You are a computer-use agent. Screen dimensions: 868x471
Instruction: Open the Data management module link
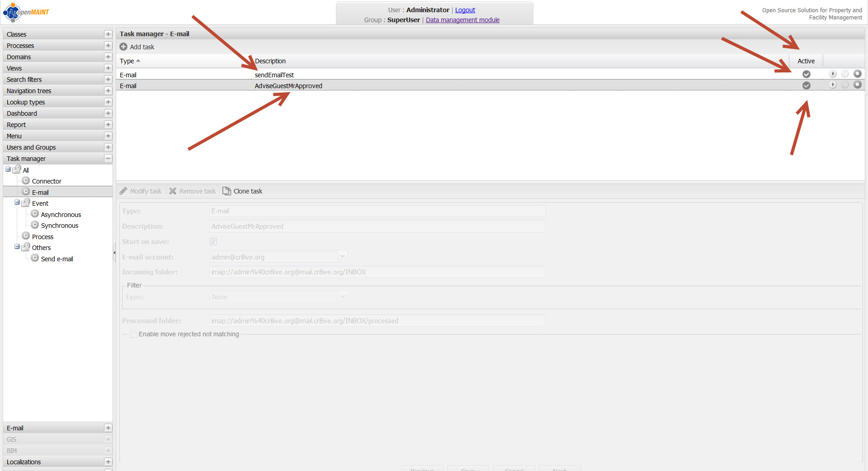click(462, 20)
